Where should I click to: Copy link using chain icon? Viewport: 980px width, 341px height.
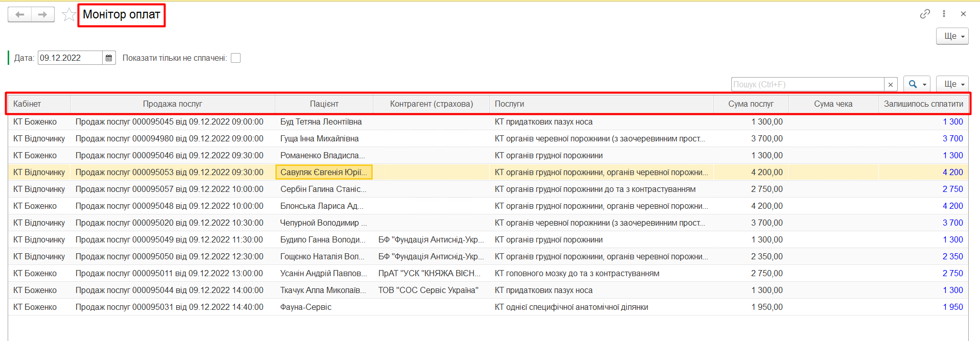(x=925, y=14)
